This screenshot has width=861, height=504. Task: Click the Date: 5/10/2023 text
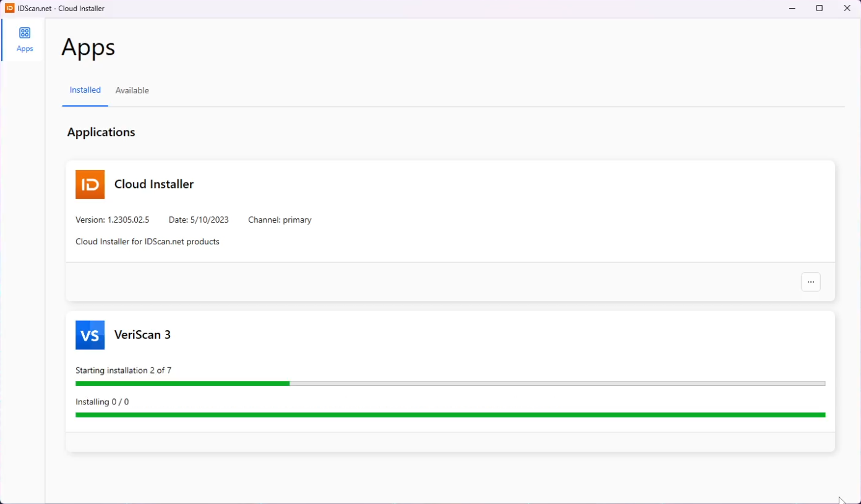pos(199,220)
